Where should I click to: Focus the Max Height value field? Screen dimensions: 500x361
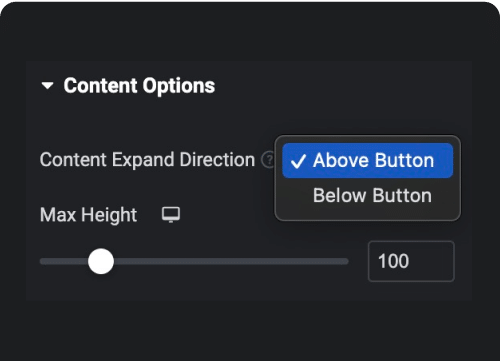click(x=411, y=261)
